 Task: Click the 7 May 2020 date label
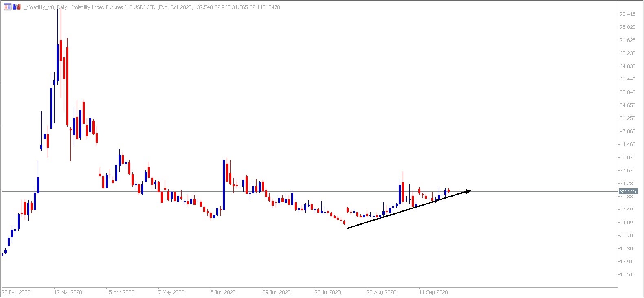click(171, 292)
